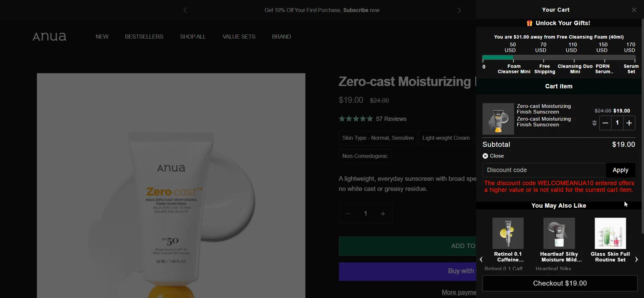This screenshot has width=644, height=298.
Task: Click the green Add to cart button
Action: point(407,246)
